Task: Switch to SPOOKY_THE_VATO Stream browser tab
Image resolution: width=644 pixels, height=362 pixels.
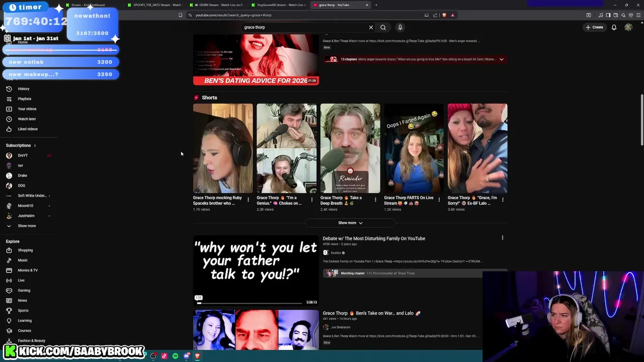Action: coord(155,5)
